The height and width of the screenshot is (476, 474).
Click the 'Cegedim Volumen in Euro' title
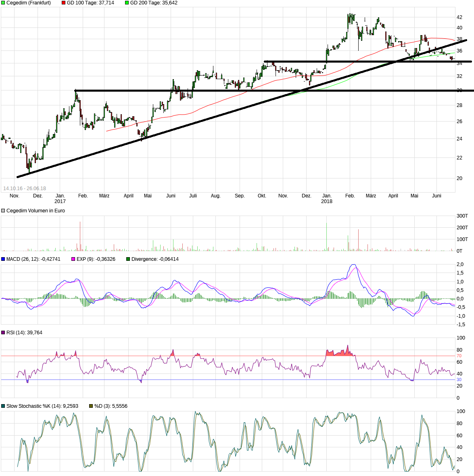[35, 211]
